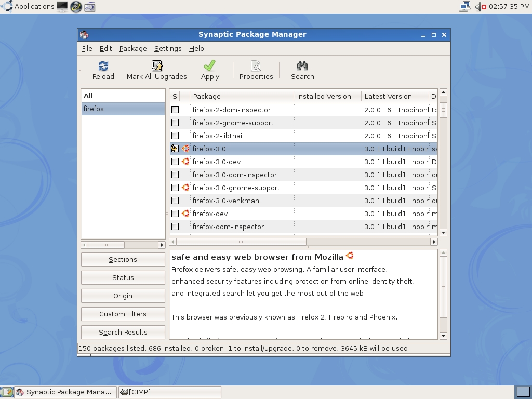Select the firefox entry in the filter list
The height and width of the screenshot is (399, 532).
[x=123, y=109]
